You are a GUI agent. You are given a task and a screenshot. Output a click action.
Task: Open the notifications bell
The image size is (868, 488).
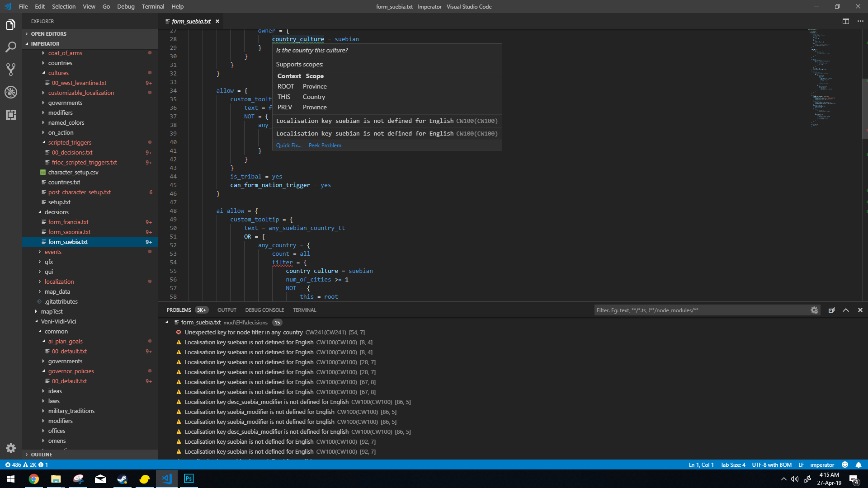point(859,465)
